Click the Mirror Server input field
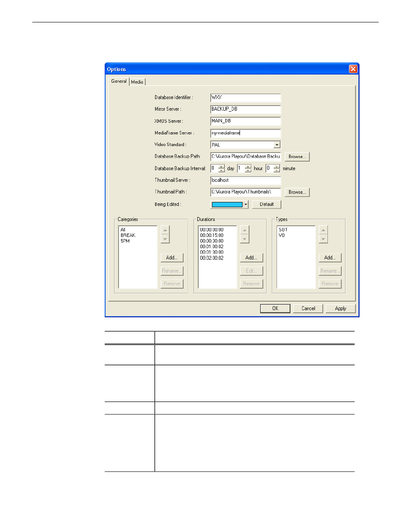The image size is (411, 532). pyautogui.click(x=246, y=109)
